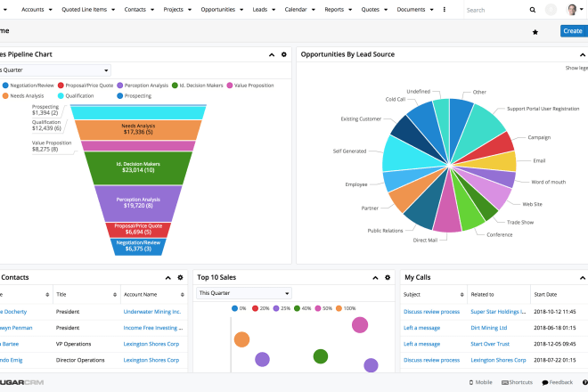Open the Income Free Investing account link
The image size is (588, 392).
click(153, 328)
